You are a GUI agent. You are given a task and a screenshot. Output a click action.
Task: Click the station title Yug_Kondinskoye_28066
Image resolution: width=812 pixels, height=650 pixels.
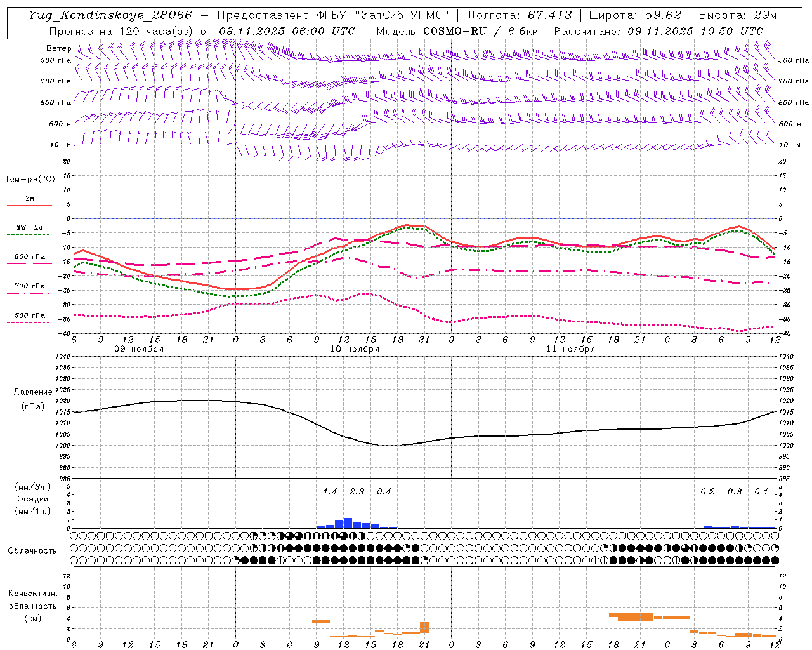110,15
